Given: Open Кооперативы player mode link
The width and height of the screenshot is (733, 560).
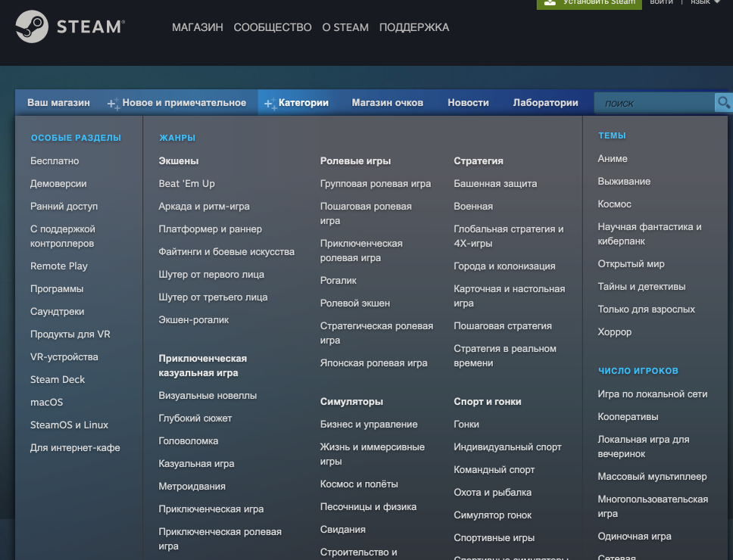Looking at the screenshot, I should (628, 417).
